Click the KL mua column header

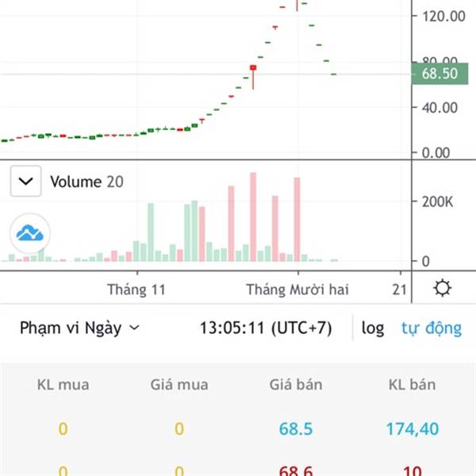[63, 385]
